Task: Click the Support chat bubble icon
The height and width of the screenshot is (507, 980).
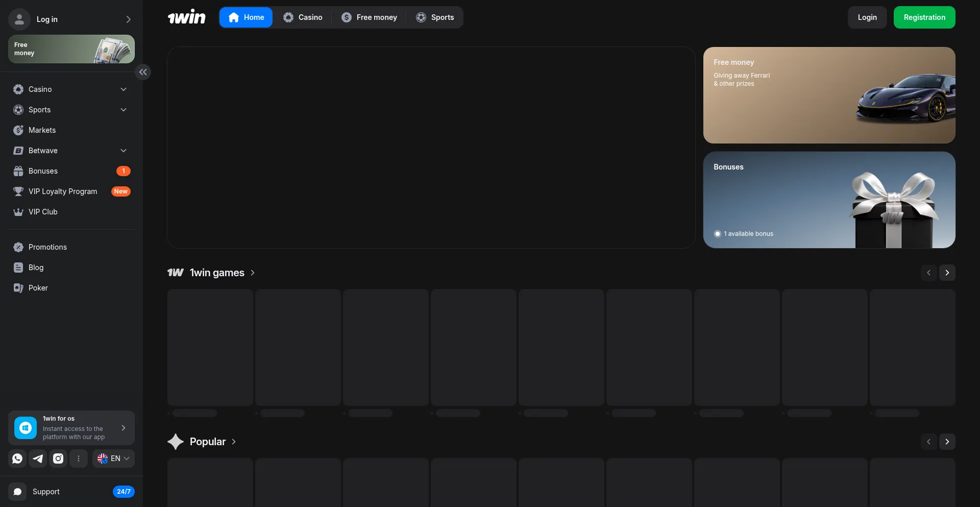Action: click(x=17, y=492)
